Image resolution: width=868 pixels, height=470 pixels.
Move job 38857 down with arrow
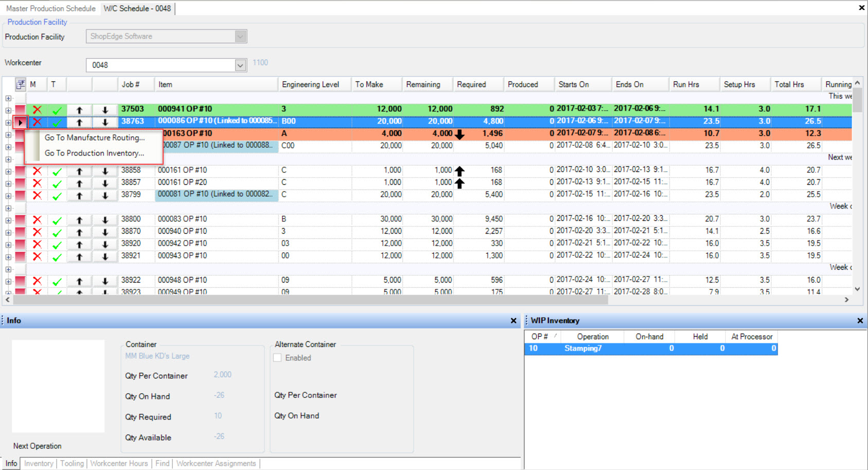[105, 183]
